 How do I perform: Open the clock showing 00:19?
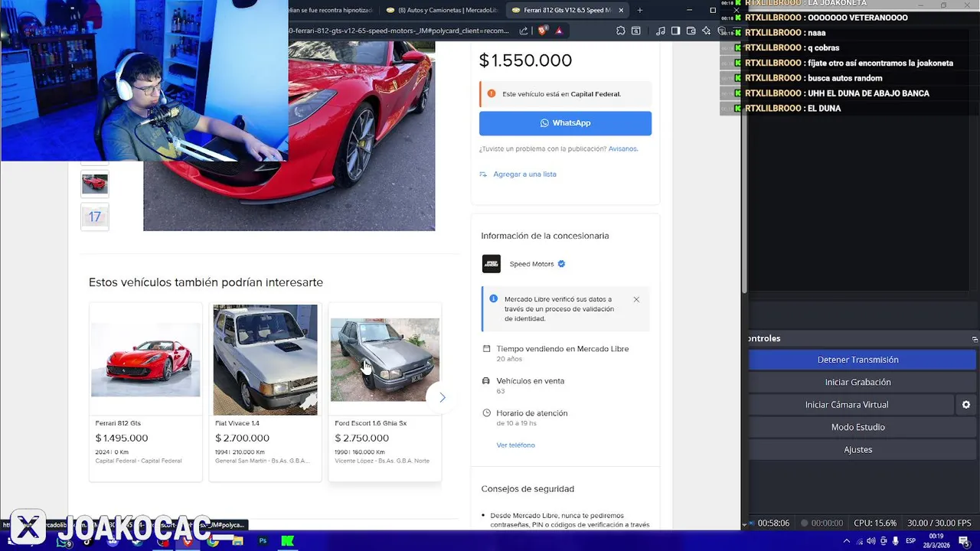point(936,541)
